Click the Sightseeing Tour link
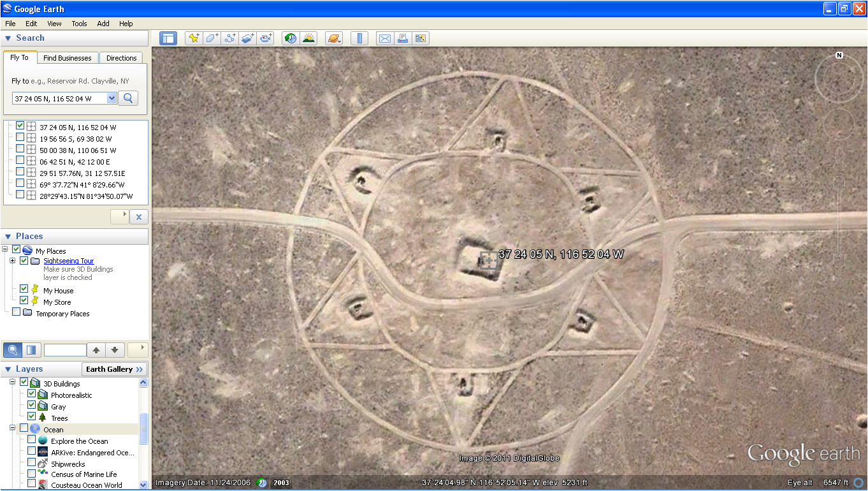Image resolution: width=868 pixels, height=491 pixels. [x=68, y=260]
